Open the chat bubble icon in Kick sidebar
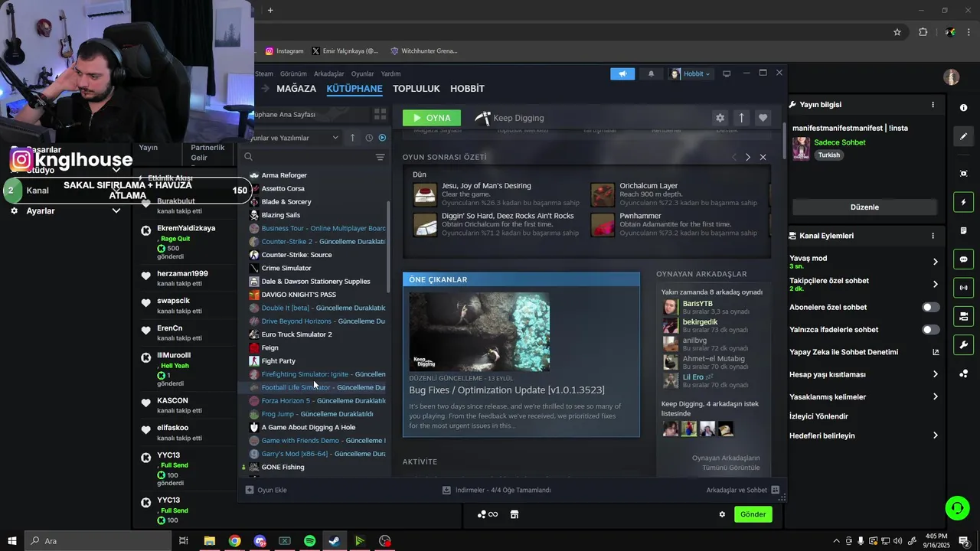This screenshot has height=551, width=980. (963, 259)
